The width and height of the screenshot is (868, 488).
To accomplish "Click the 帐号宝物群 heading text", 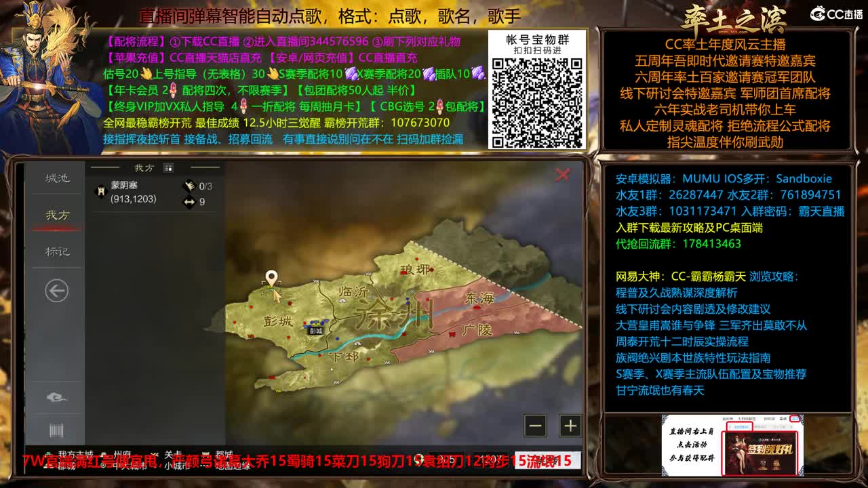I will tap(538, 39).
